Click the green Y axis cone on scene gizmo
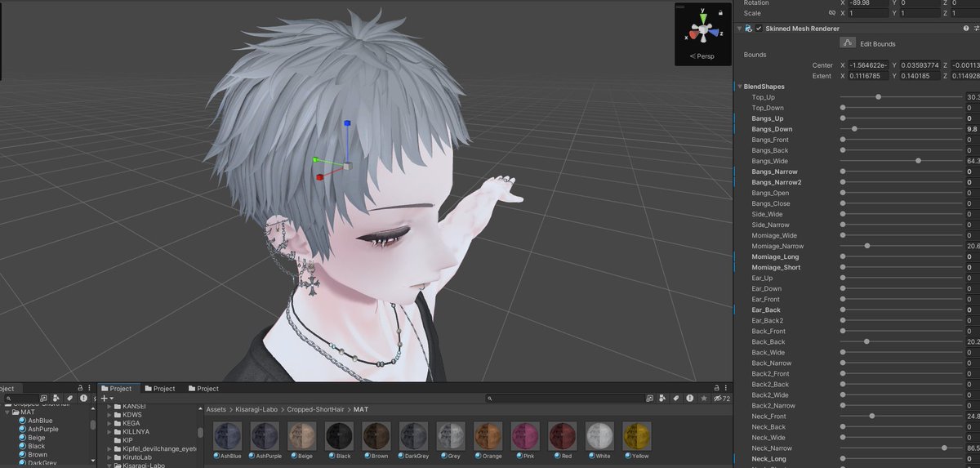This screenshot has height=468, width=980. [x=703, y=20]
